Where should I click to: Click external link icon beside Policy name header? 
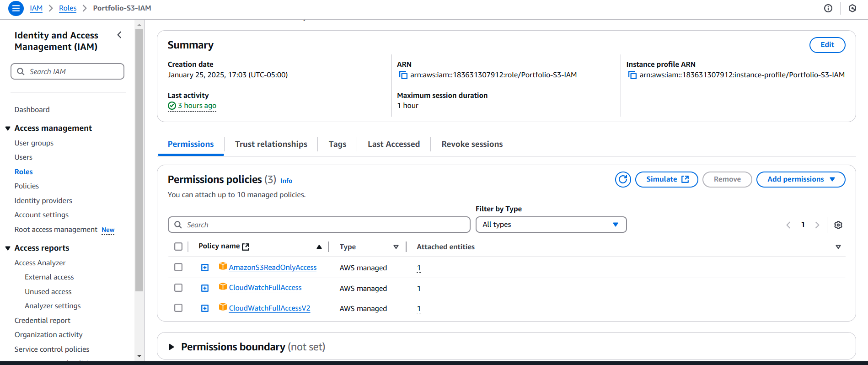[246, 247]
